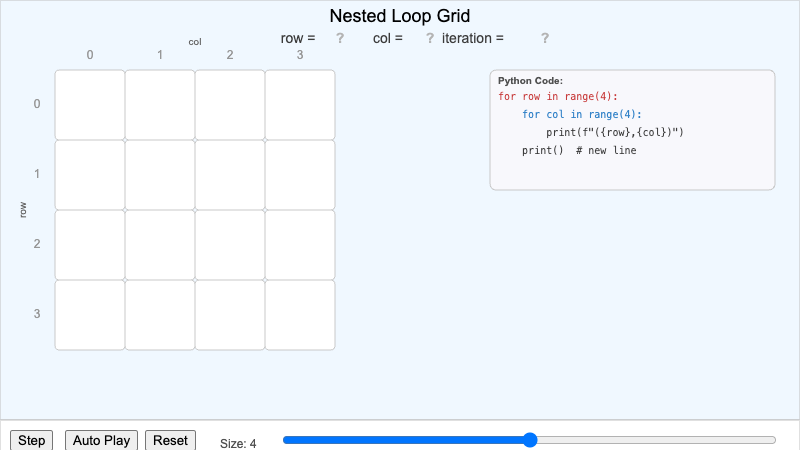
Task: Click the inner for col loop line
Action: pos(582,115)
